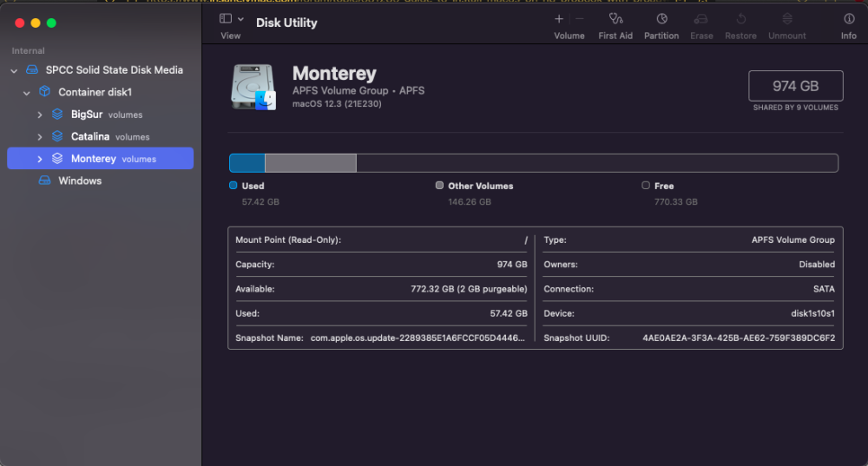
Task: Add a volume with the plus icon
Action: tap(559, 19)
